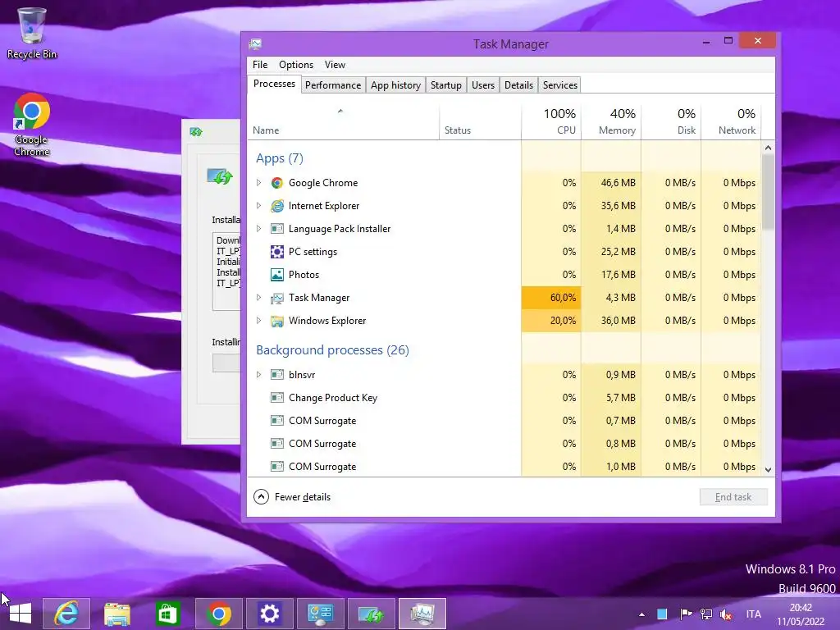
Task: Switch to Language Pack Installer taskbar button
Action: [372, 614]
